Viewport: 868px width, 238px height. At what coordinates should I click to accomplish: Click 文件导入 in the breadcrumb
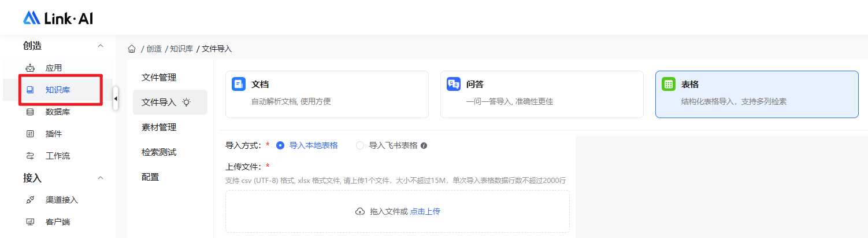pyautogui.click(x=217, y=49)
